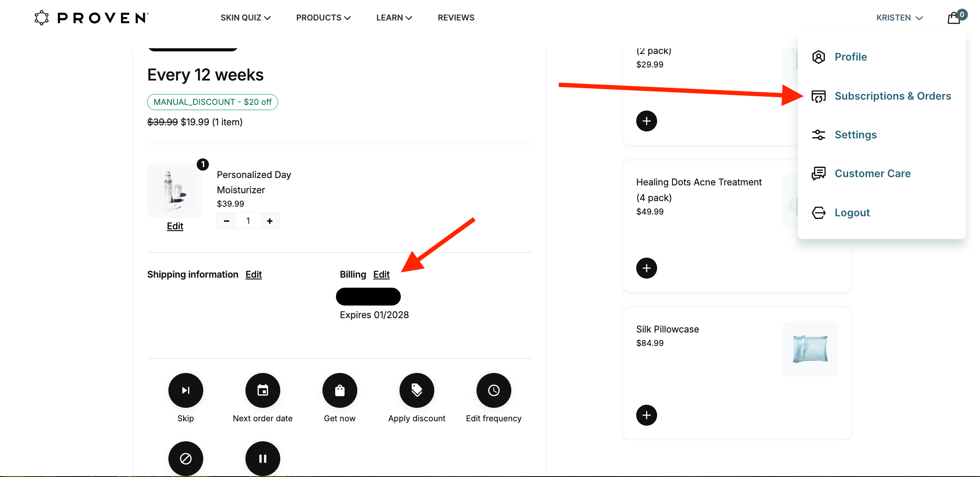
Task: Click the Personalized Day Moisturizer name
Action: 254,182
